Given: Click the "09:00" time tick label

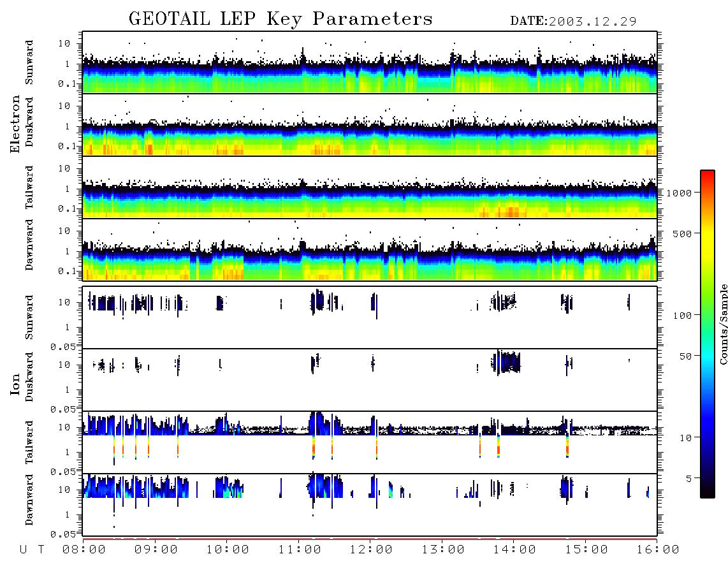Looking at the screenshot, I should 156,550.
